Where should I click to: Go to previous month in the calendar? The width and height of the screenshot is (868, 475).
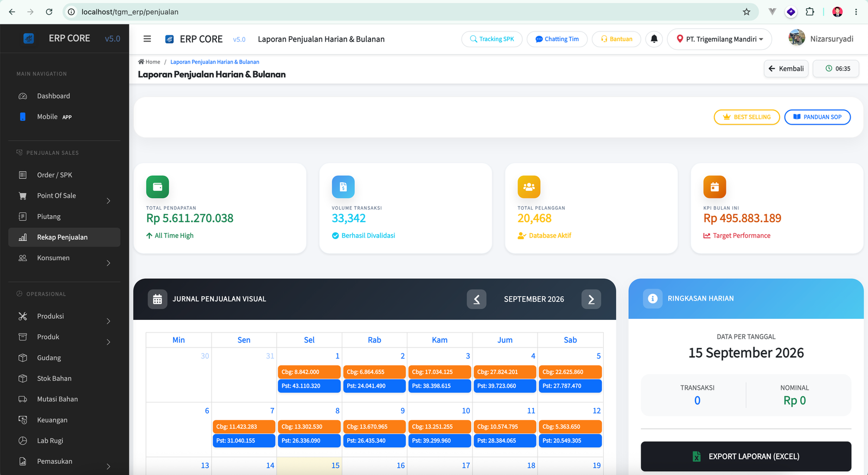click(477, 299)
